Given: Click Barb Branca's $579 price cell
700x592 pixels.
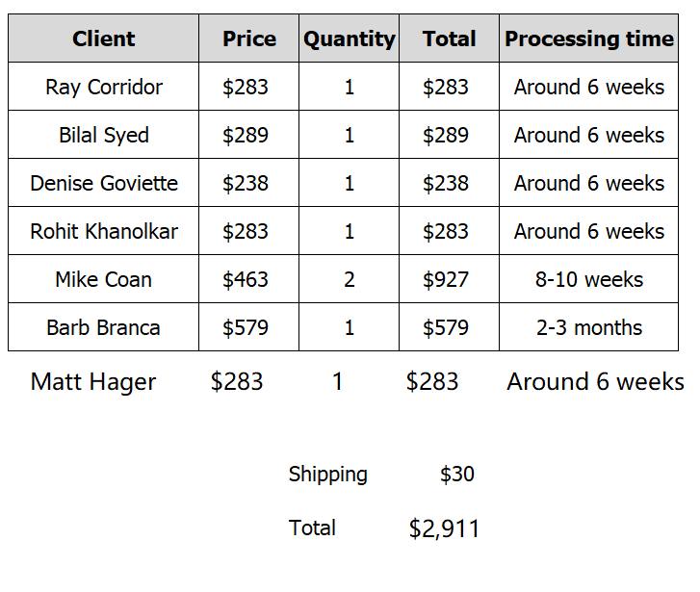Looking at the screenshot, I should click(246, 327).
